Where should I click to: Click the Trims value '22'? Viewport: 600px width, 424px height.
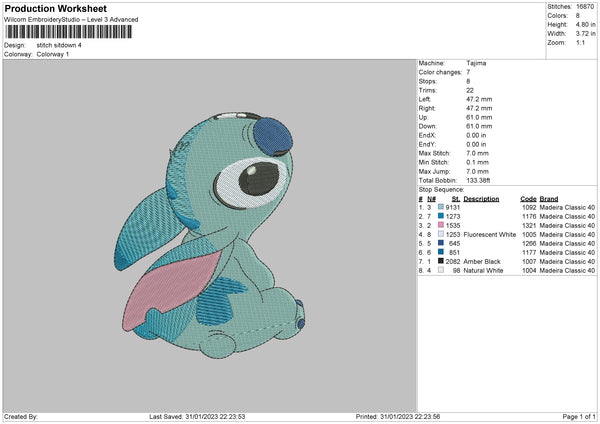click(x=470, y=90)
